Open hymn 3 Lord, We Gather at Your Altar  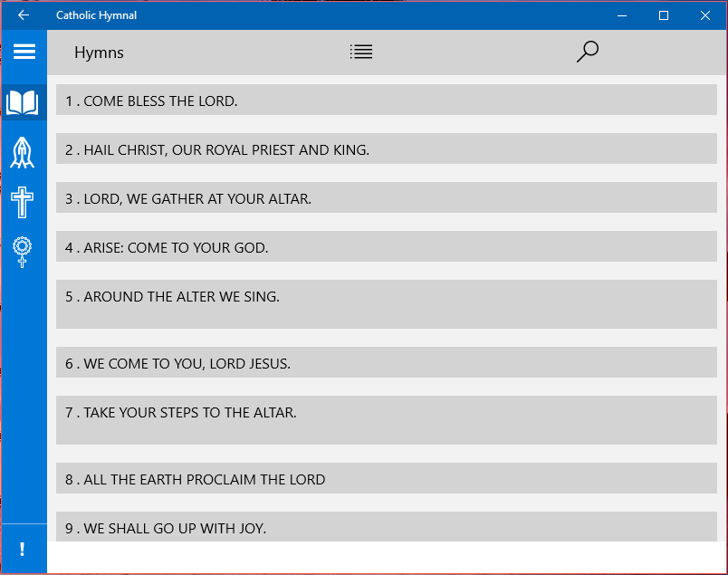click(387, 198)
